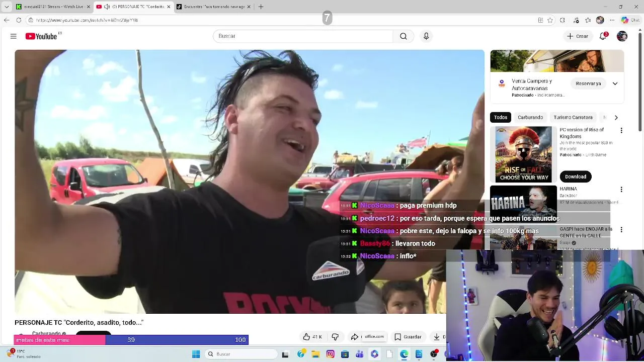Viewport: 644px width, 362px height.
Task: Show more category chips with right arrow
Action: coord(616,117)
